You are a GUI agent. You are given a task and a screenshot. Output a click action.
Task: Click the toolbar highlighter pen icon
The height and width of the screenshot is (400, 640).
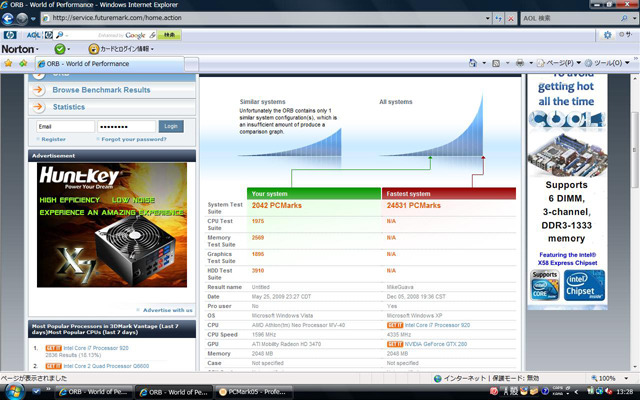click(152, 35)
